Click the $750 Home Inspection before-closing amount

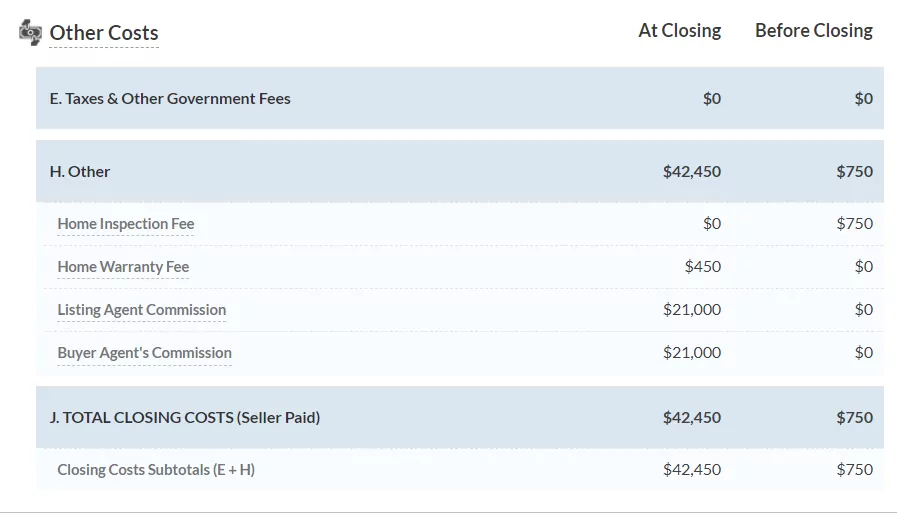pos(854,224)
